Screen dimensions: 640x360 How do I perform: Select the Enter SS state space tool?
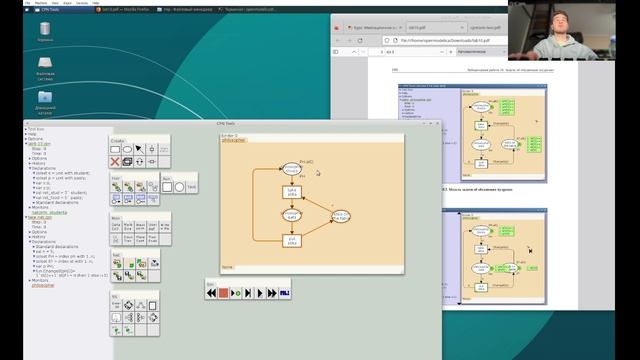[x=116, y=305]
